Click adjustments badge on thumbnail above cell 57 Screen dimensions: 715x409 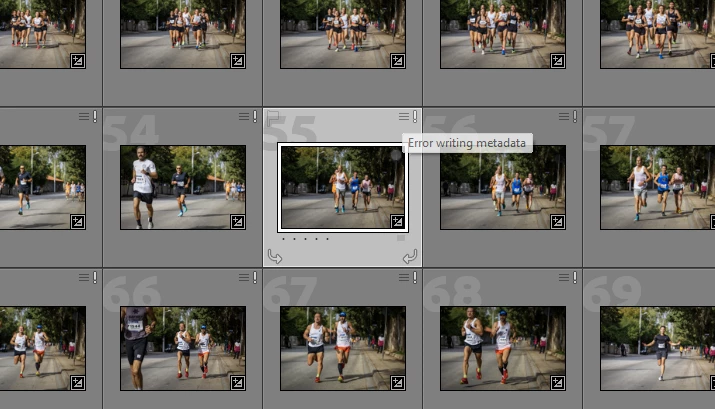713,61
